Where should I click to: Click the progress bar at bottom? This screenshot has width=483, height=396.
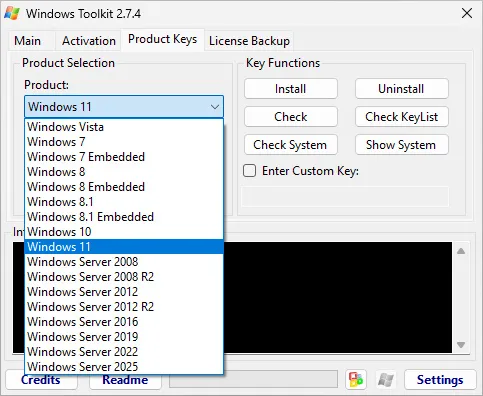253,379
